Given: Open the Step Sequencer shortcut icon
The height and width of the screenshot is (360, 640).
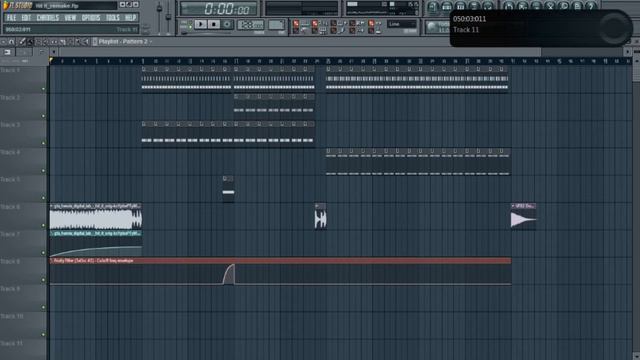Looking at the screenshot, I should pos(447,7).
